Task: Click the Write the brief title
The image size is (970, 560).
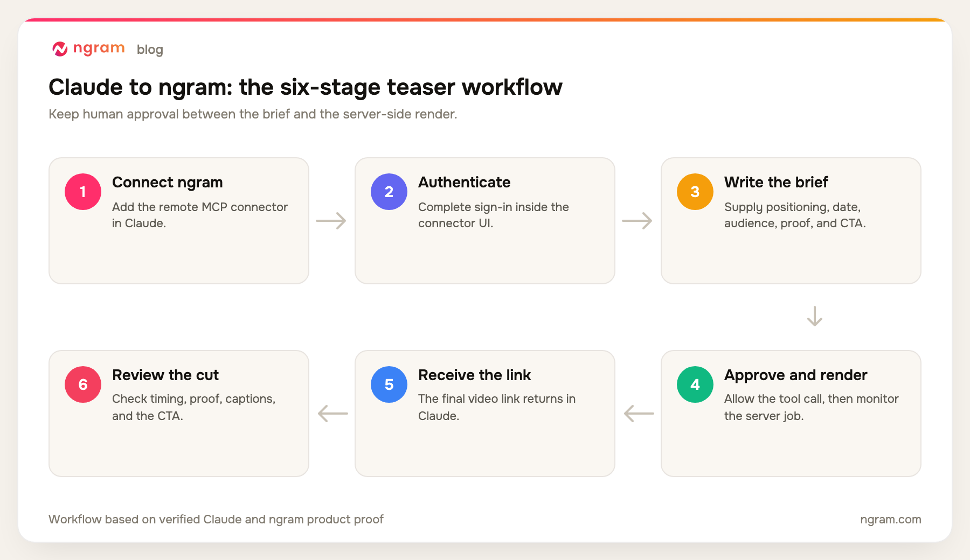Action: click(776, 183)
